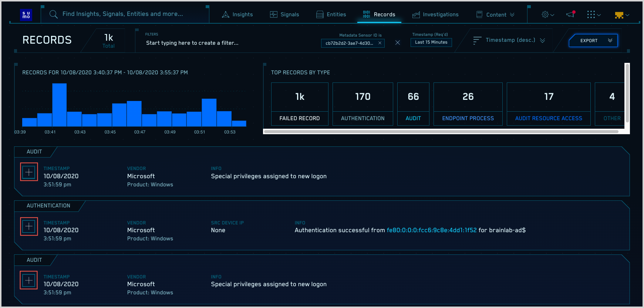Select the ENDPOINT PROCESS type card
This screenshot has height=308, width=644.
tap(468, 104)
